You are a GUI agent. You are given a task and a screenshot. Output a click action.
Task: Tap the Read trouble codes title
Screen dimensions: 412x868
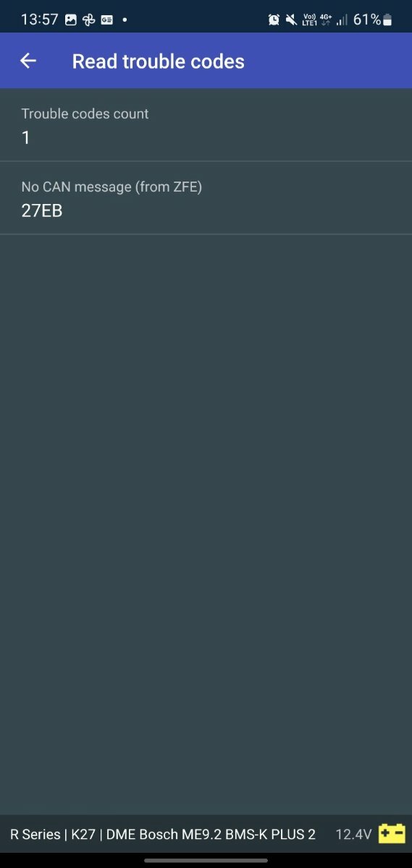159,61
